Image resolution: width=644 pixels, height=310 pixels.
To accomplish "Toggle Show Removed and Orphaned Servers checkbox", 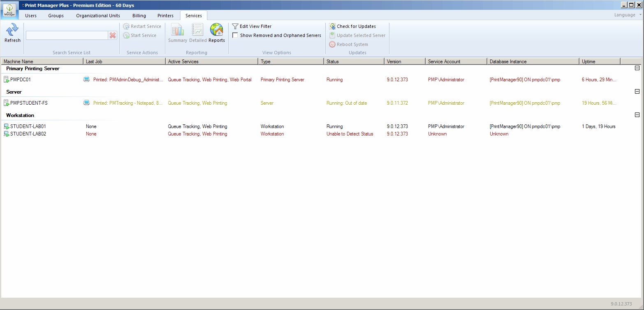I will pyautogui.click(x=235, y=35).
